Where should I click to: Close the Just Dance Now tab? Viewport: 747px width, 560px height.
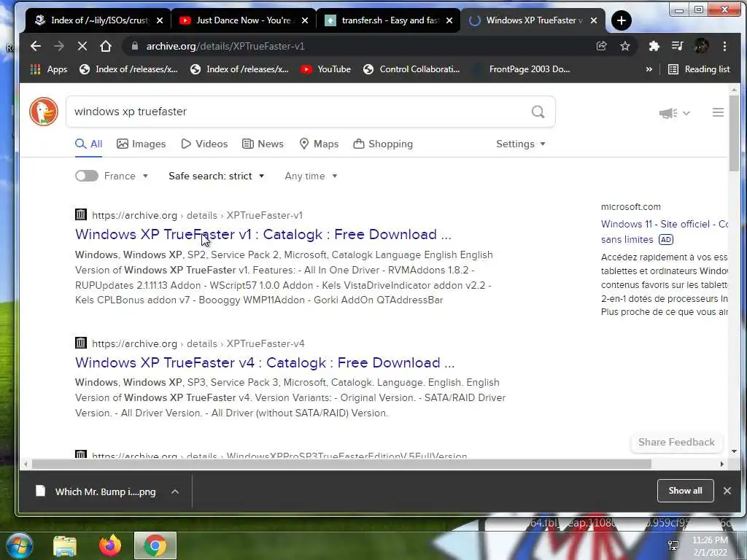coord(305,20)
